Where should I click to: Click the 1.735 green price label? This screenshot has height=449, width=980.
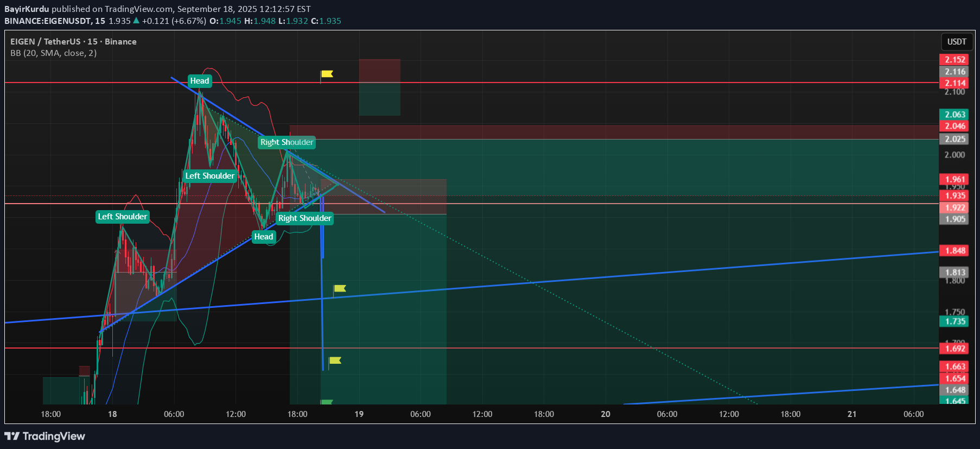pyautogui.click(x=954, y=321)
